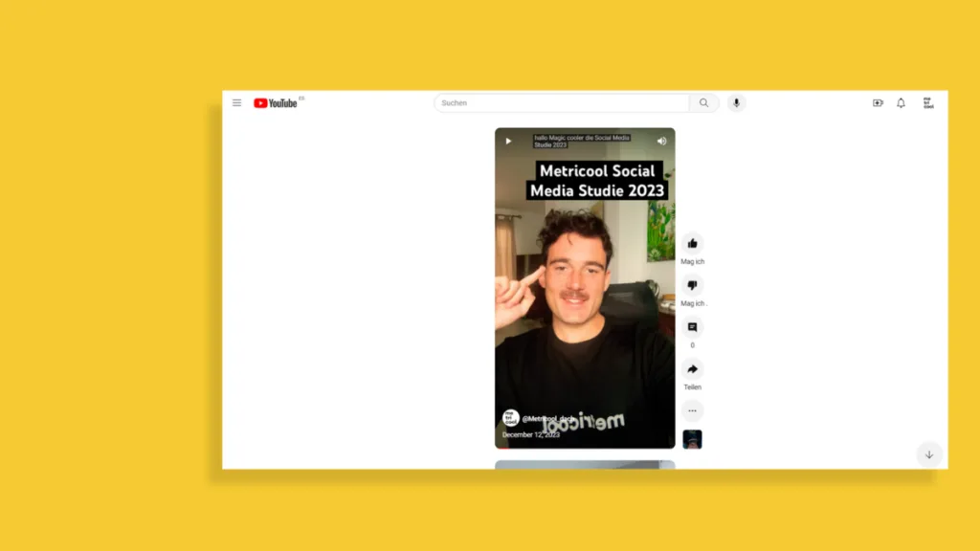Start voice search with the microphone
The image size is (980, 551).
[736, 103]
